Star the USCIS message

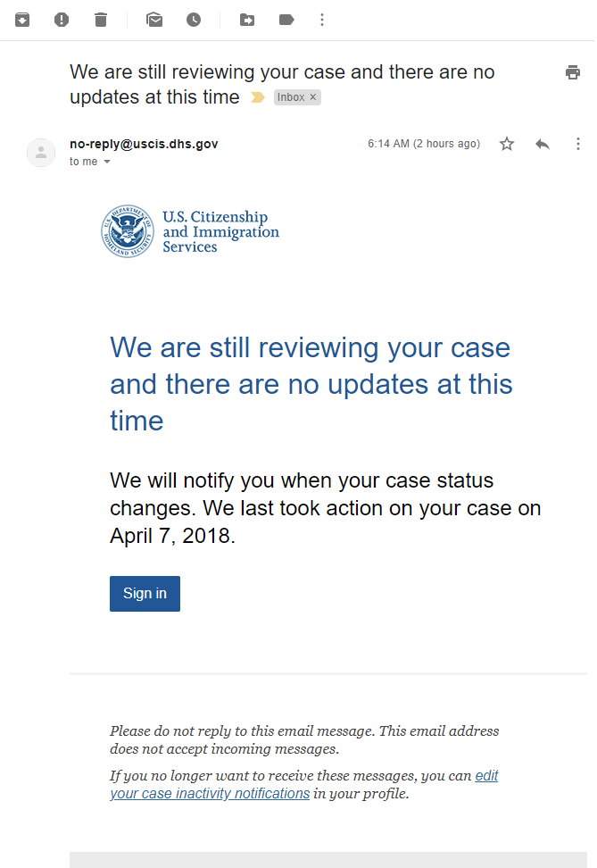(x=507, y=144)
